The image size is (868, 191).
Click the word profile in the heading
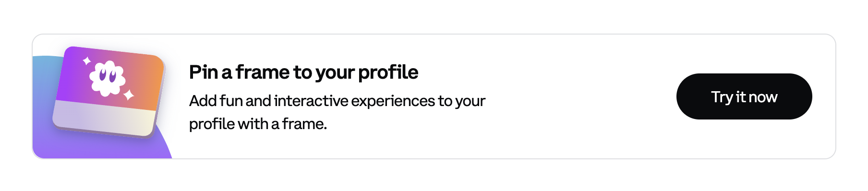click(x=388, y=72)
